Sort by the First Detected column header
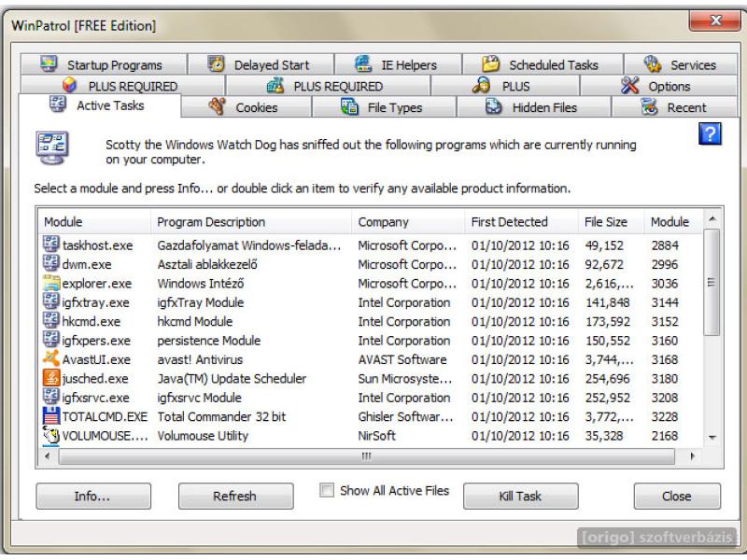Screen dimensions: 747x560 pos(522,222)
